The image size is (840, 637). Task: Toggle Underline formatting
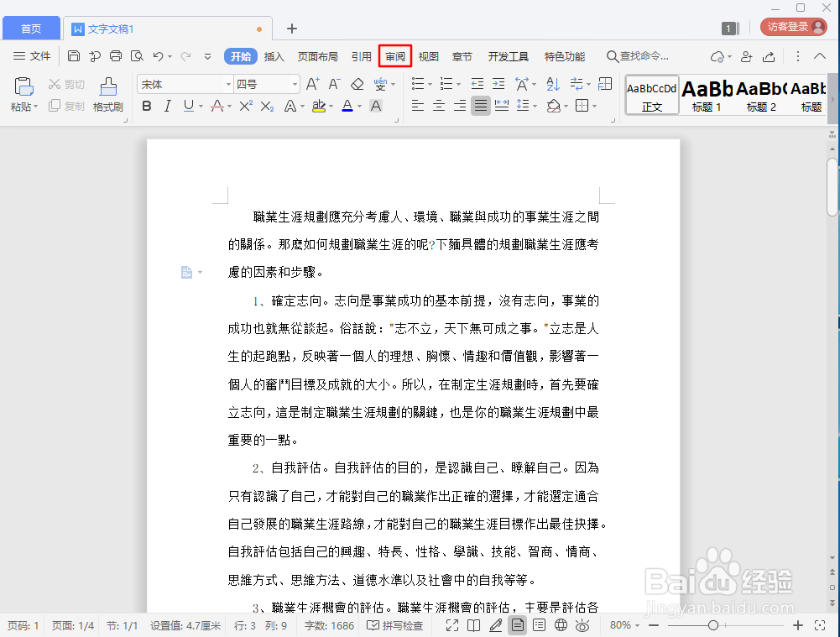189,106
